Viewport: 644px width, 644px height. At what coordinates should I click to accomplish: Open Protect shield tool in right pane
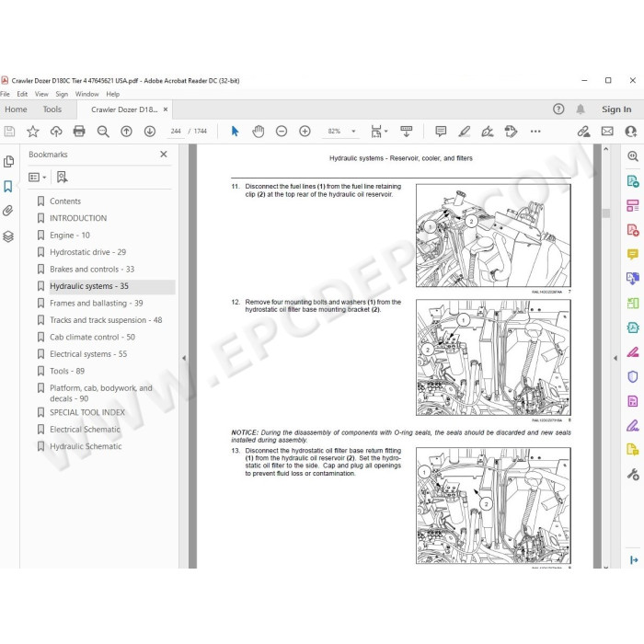tap(633, 375)
